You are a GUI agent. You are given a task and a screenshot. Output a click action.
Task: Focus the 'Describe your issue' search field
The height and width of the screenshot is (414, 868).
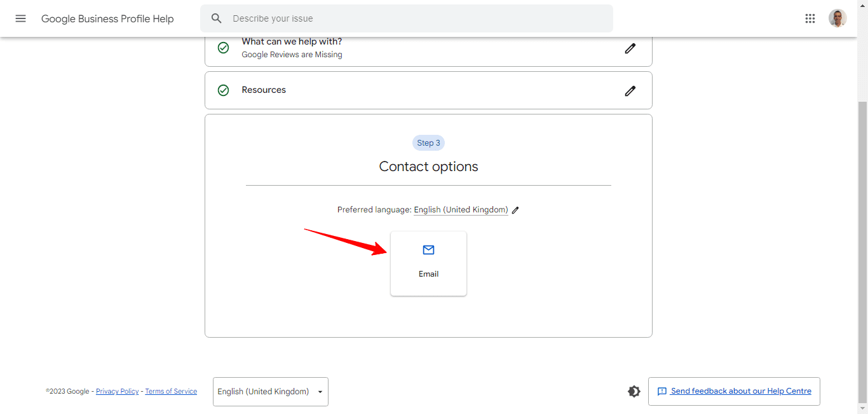pos(407,18)
